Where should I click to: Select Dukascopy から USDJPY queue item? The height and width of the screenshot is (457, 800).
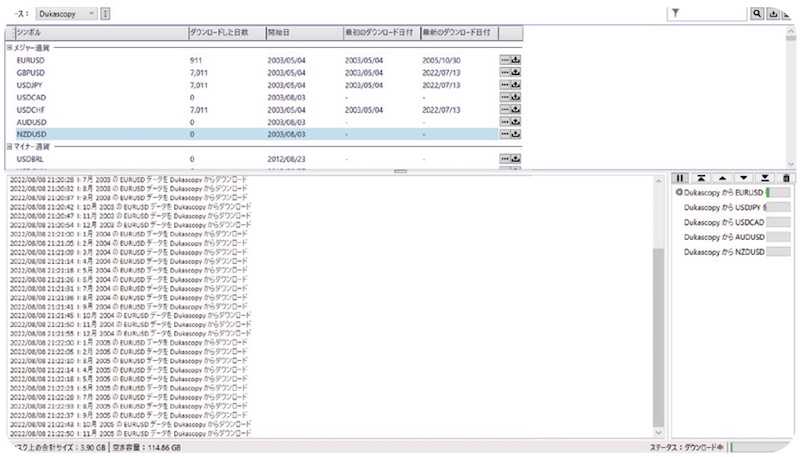coord(720,207)
